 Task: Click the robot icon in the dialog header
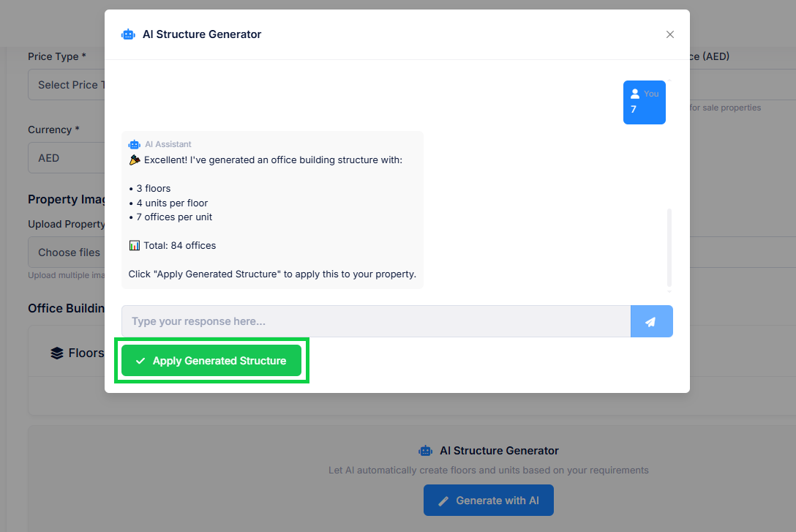(x=128, y=34)
